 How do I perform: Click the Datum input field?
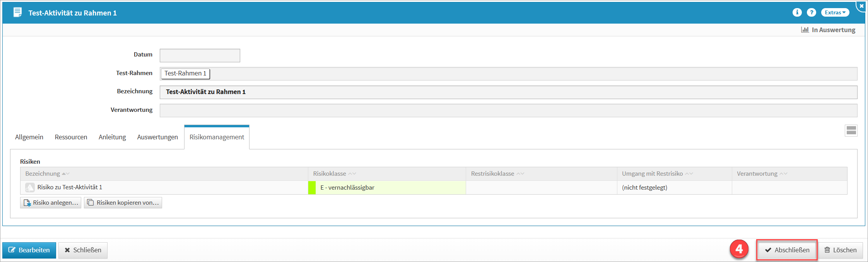(200, 55)
